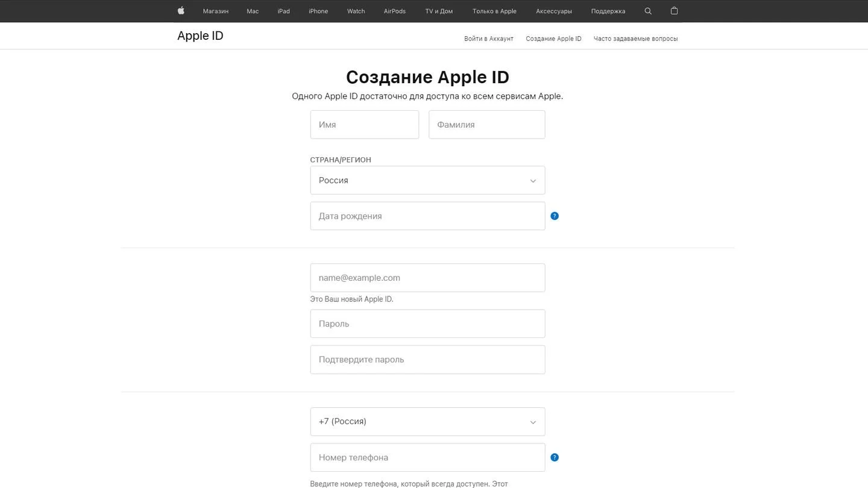Click help icon beside Дата рождения

555,216
